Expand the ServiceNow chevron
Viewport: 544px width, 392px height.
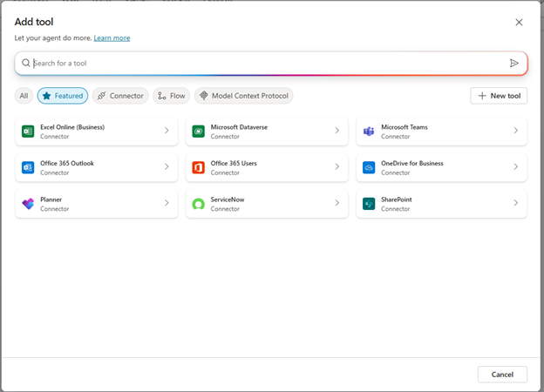[337, 203]
